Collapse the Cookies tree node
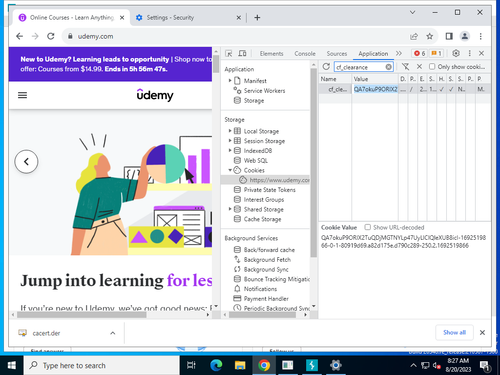500x375 pixels. pyautogui.click(x=230, y=170)
